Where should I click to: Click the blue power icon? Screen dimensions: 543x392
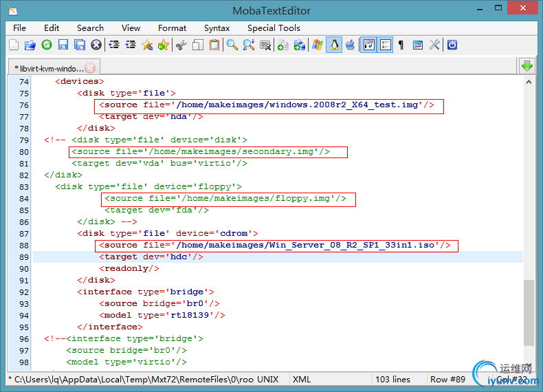point(452,45)
